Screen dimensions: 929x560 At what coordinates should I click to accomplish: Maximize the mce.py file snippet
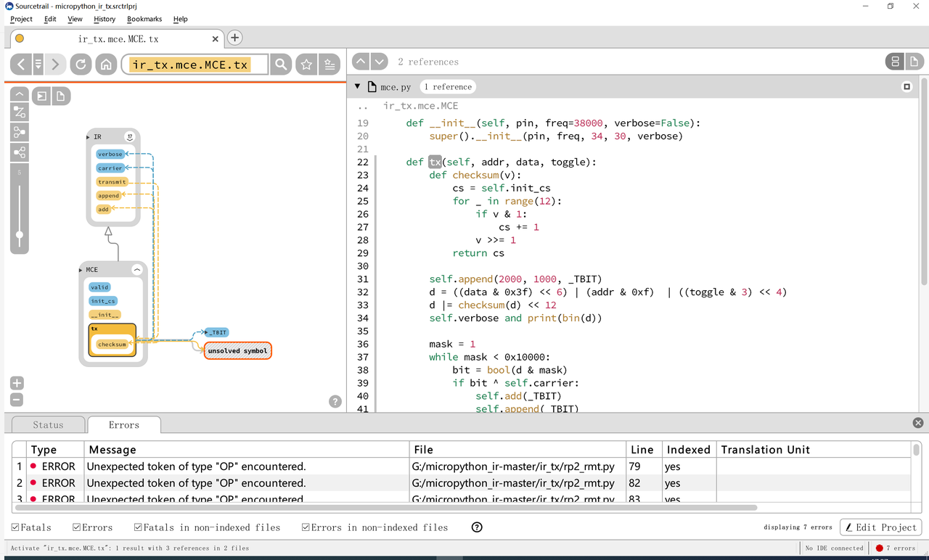click(907, 86)
